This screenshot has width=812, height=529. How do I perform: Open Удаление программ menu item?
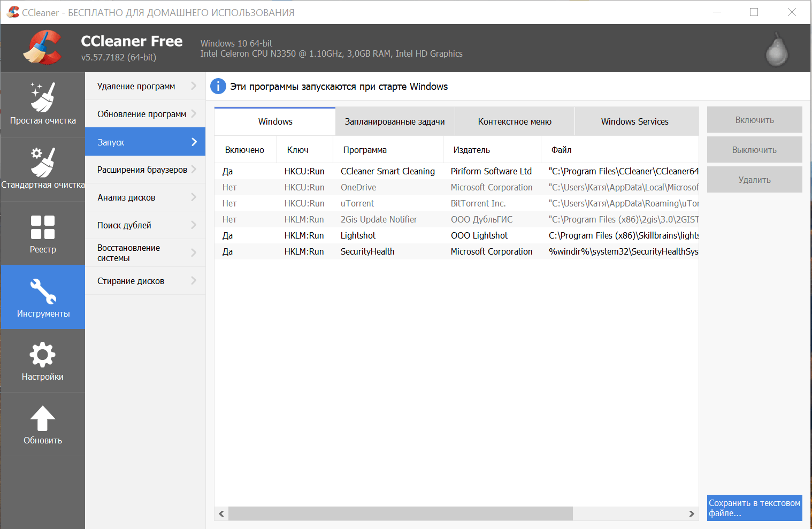tap(145, 86)
